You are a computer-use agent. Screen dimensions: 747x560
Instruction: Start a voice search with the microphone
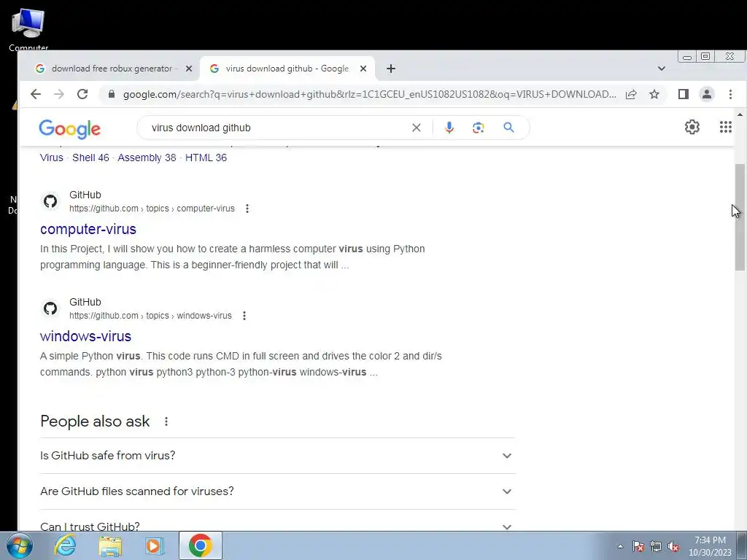pos(449,128)
